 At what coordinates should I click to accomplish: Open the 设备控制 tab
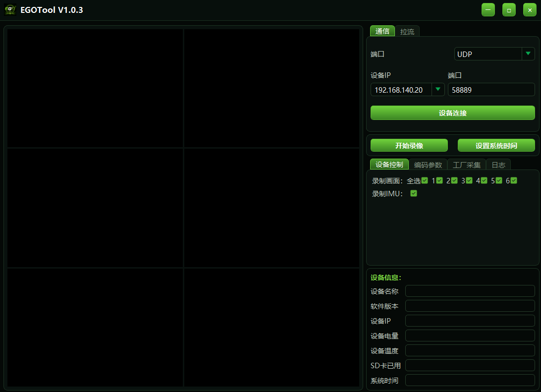point(389,164)
